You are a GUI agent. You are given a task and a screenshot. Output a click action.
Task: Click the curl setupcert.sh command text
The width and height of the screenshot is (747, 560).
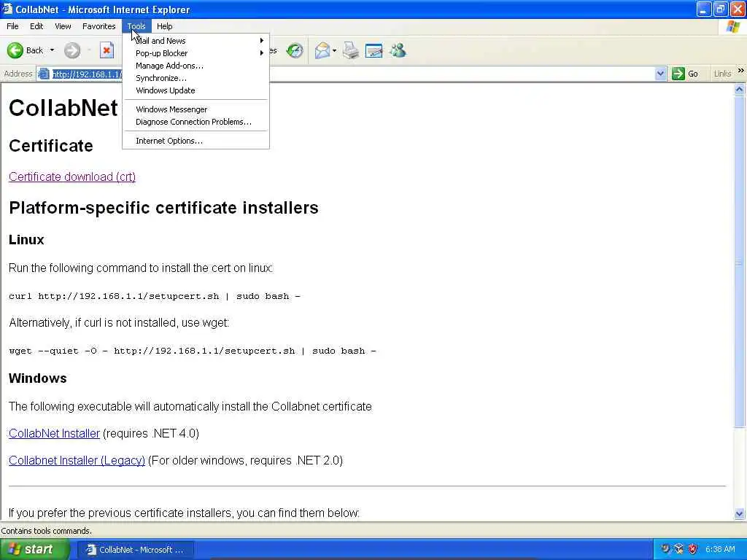pyautogui.click(x=155, y=296)
